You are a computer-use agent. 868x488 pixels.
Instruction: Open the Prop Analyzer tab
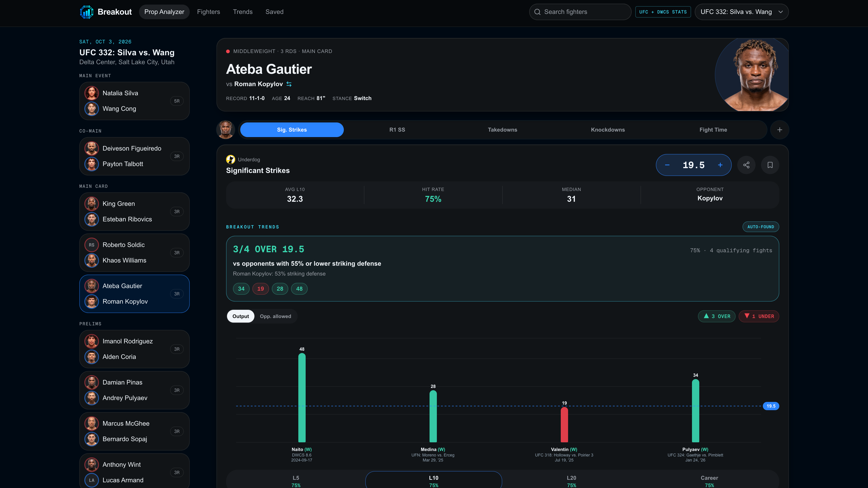[164, 12]
